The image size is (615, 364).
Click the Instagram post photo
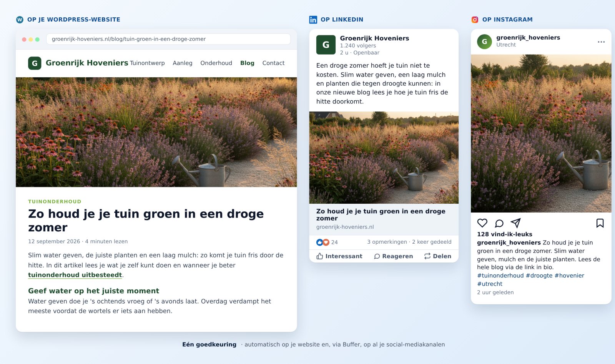coord(541,133)
